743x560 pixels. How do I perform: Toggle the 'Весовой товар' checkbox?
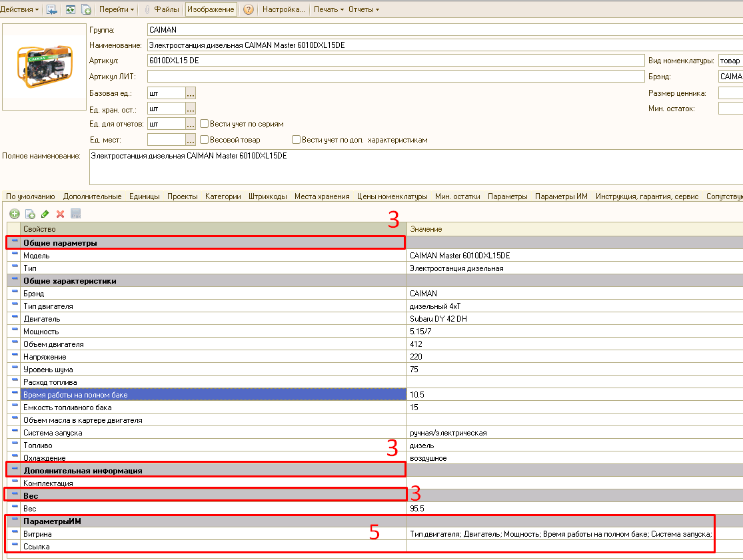(x=205, y=140)
